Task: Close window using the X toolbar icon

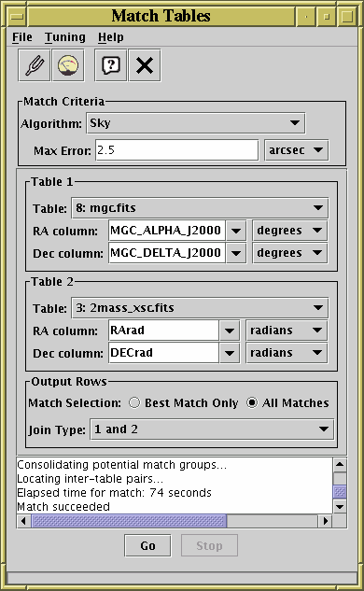Action: tap(145, 65)
